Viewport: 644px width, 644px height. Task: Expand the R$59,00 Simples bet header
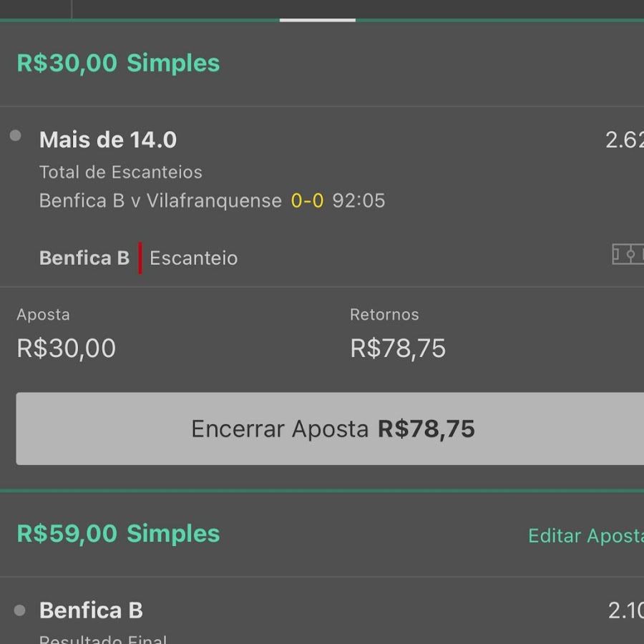tap(118, 534)
